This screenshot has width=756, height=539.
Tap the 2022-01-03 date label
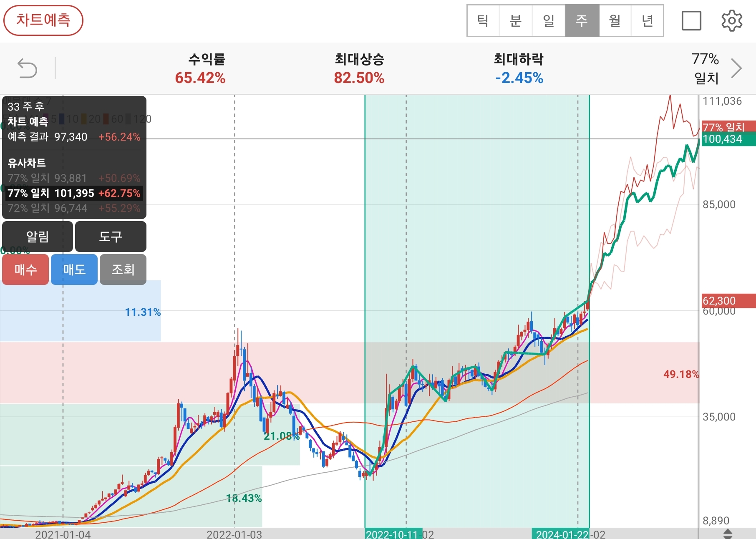coord(234,534)
